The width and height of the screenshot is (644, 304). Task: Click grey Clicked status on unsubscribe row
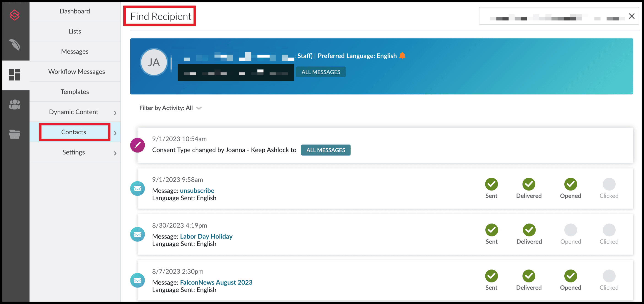click(609, 184)
